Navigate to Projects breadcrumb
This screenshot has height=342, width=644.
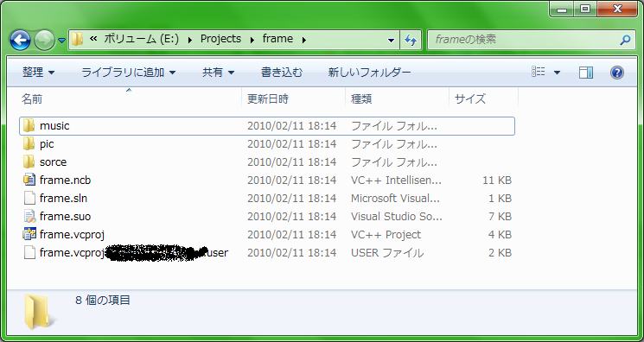click(220, 39)
